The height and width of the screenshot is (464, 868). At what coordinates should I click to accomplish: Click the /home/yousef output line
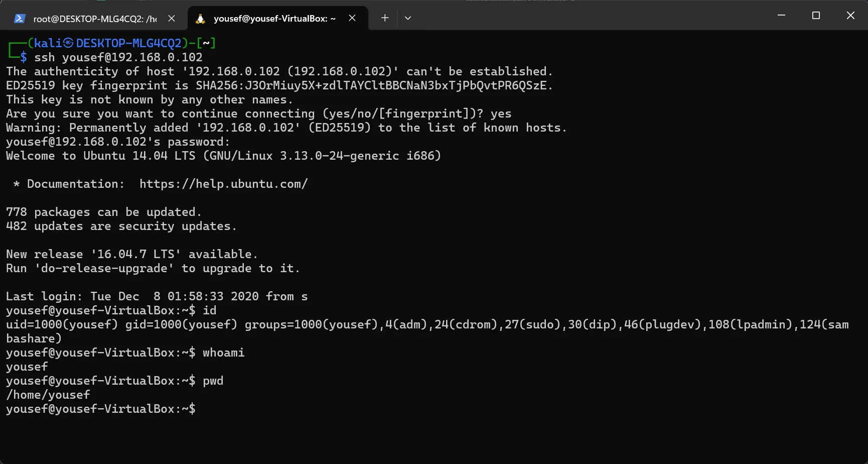pos(48,395)
